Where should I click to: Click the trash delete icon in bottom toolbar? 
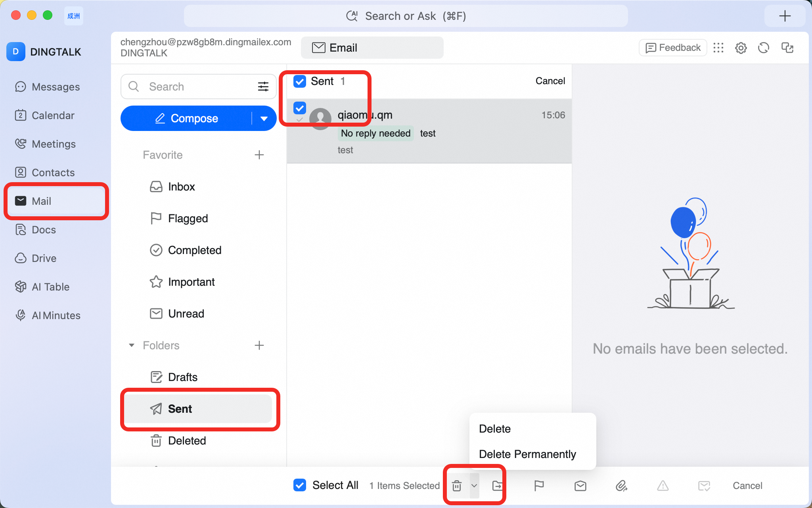click(x=457, y=486)
